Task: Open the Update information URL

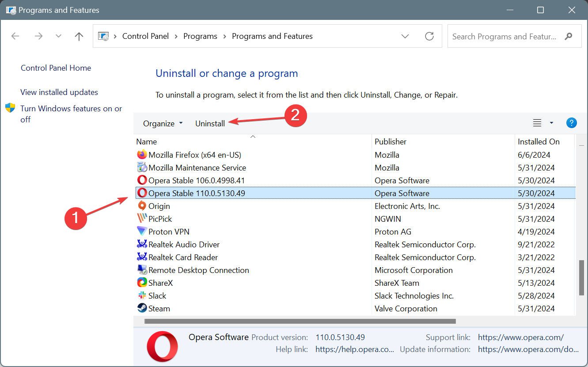Action: [x=528, y=349]
